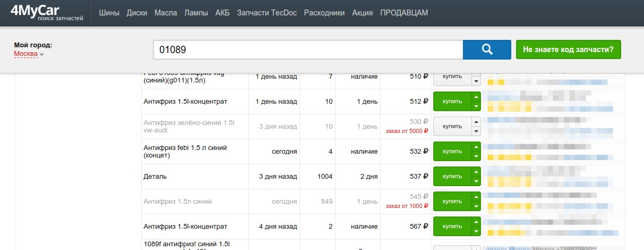Increase quantity arrow for 545 ₽ item
Screen dimensions: 644x250
click(476, 197)
